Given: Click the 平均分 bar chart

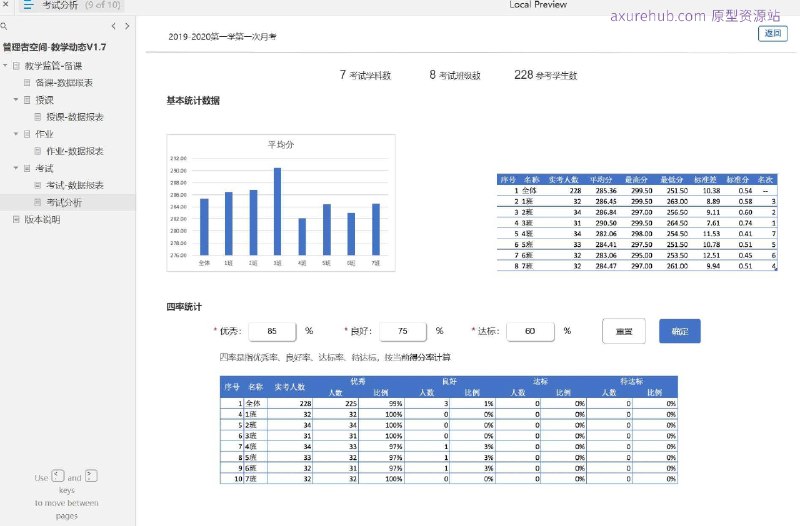Looking at the screenshot, I should coord(281,203).
